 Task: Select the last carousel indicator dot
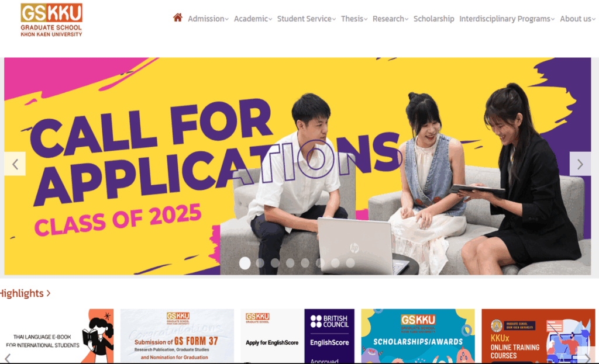pyautogui.click(x=350, y=263)
